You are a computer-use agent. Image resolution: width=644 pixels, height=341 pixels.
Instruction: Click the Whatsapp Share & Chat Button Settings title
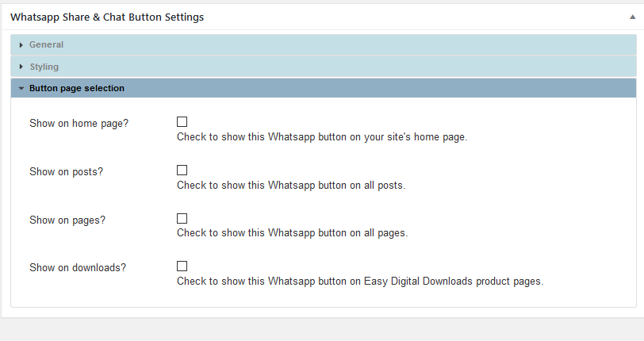tap(107, 17)
